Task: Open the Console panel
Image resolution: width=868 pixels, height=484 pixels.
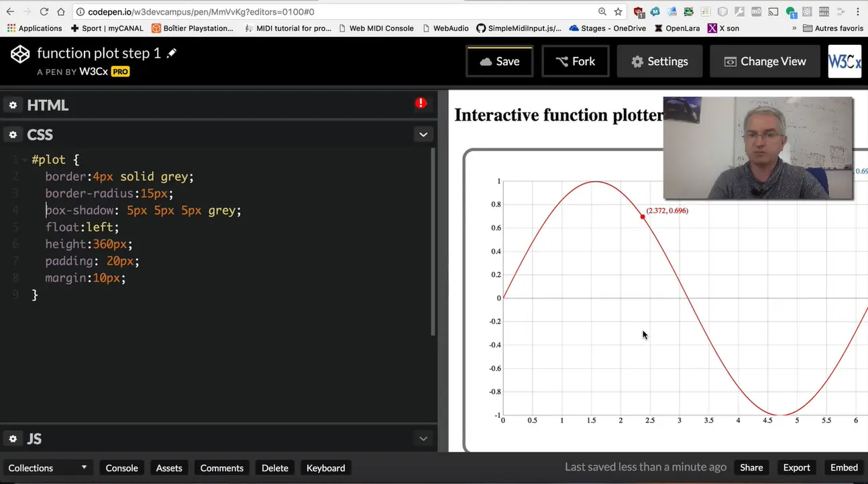Action: pos(121,468)
